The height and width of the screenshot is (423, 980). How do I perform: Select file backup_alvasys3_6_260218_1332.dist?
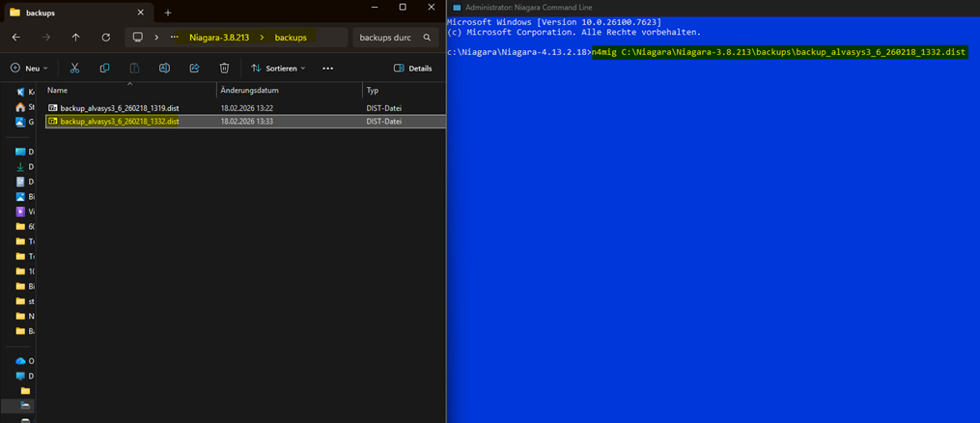pos(120,122)
